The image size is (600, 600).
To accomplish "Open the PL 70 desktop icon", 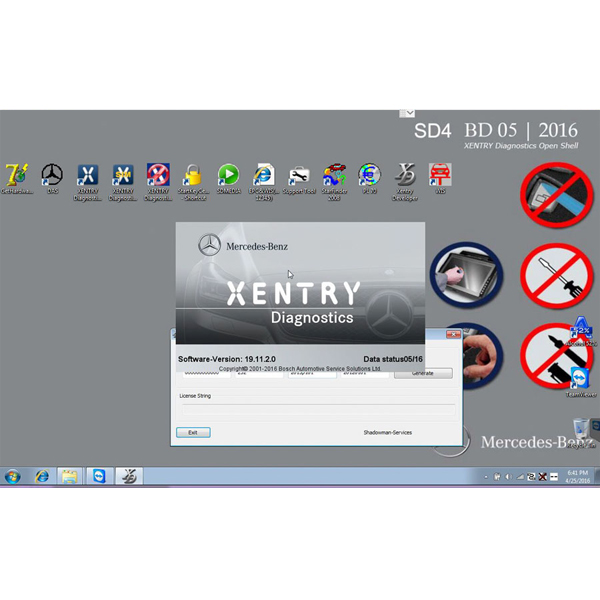I will click(x=369, y=177).
